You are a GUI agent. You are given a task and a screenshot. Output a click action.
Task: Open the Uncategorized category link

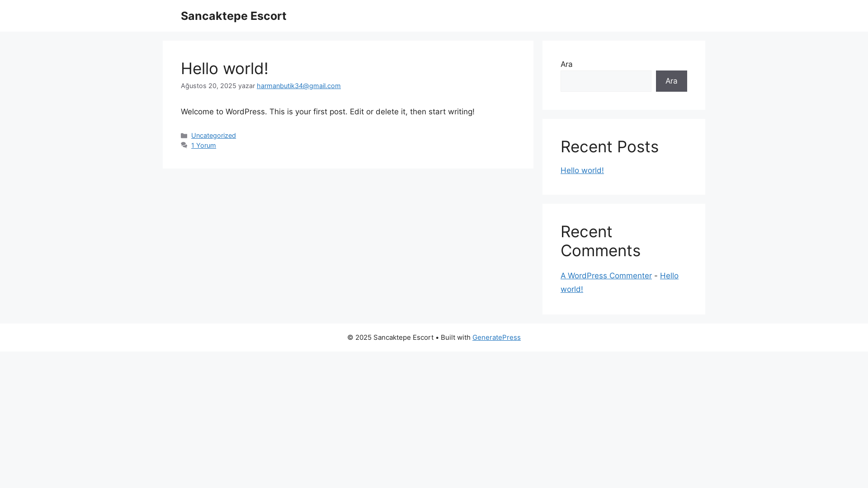point(213,136)
